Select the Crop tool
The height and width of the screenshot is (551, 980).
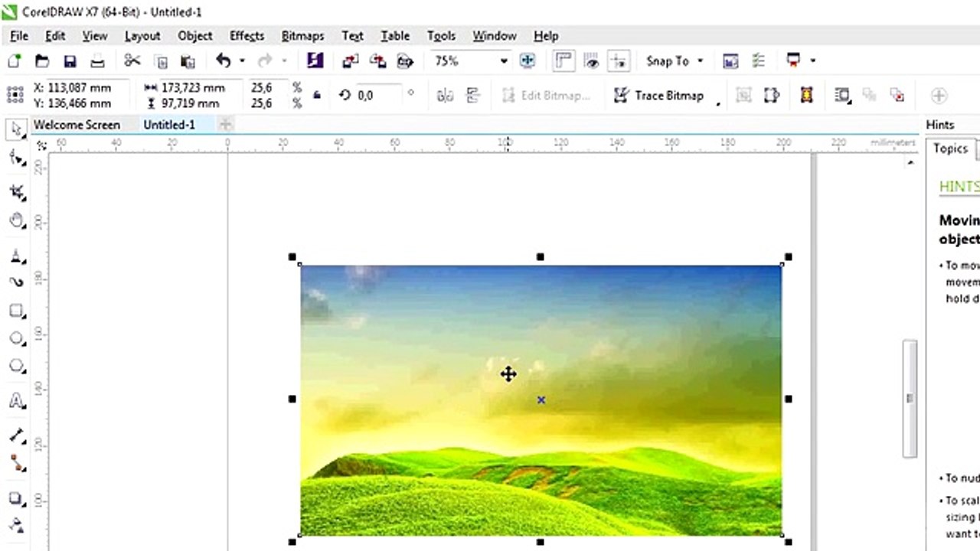[x=16, y=191]
